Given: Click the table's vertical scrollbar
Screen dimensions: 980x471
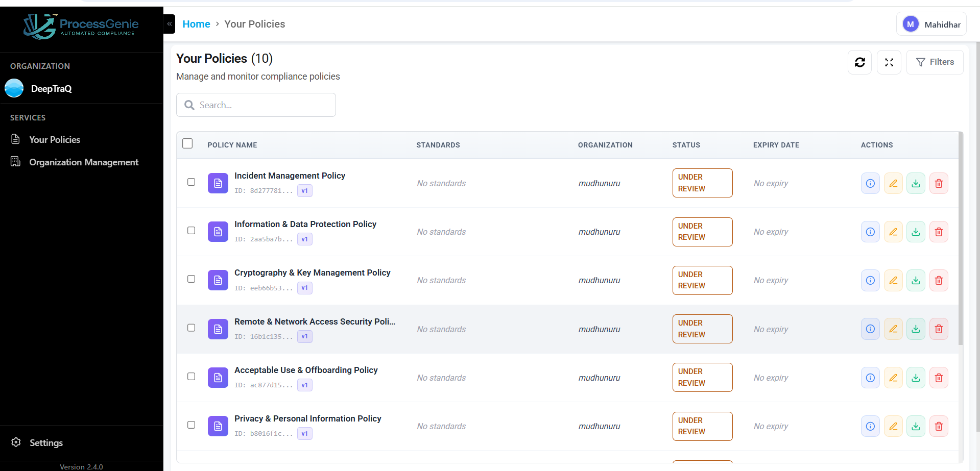Looking at the screenshot, I should [961, 238].
